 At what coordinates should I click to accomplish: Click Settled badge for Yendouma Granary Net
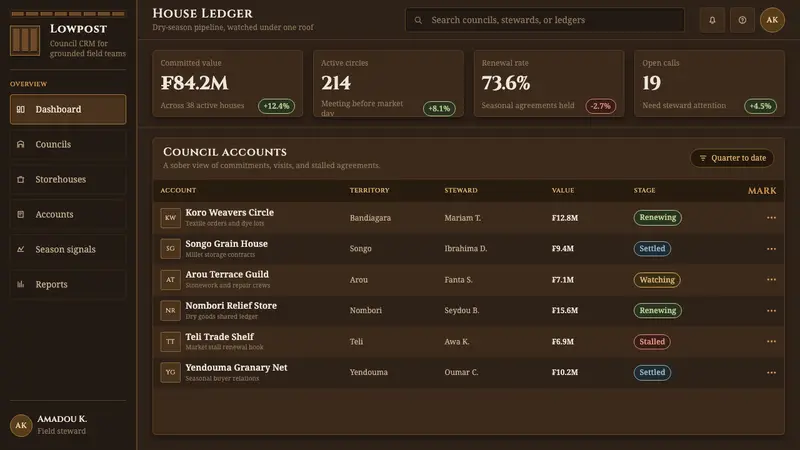pyautogui.click(x=652, y=372)
